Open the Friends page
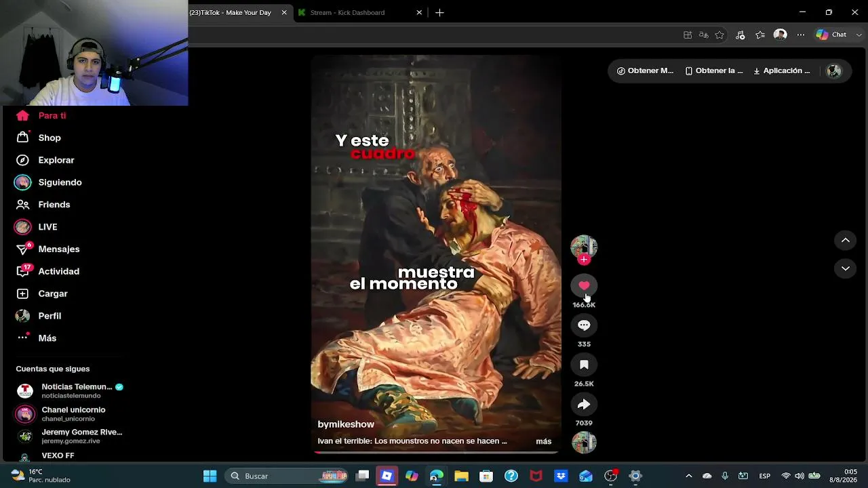Viewport: 868px width, 488px height. 43,205
